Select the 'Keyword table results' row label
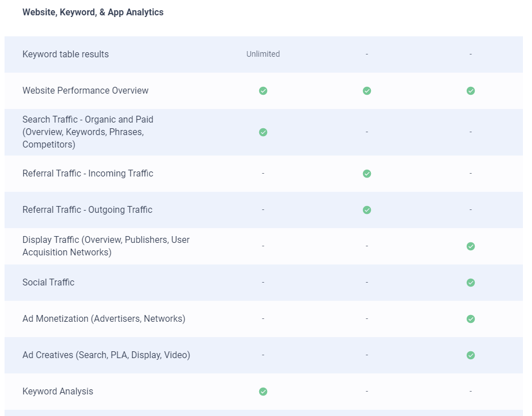 [x=66, y=54]
